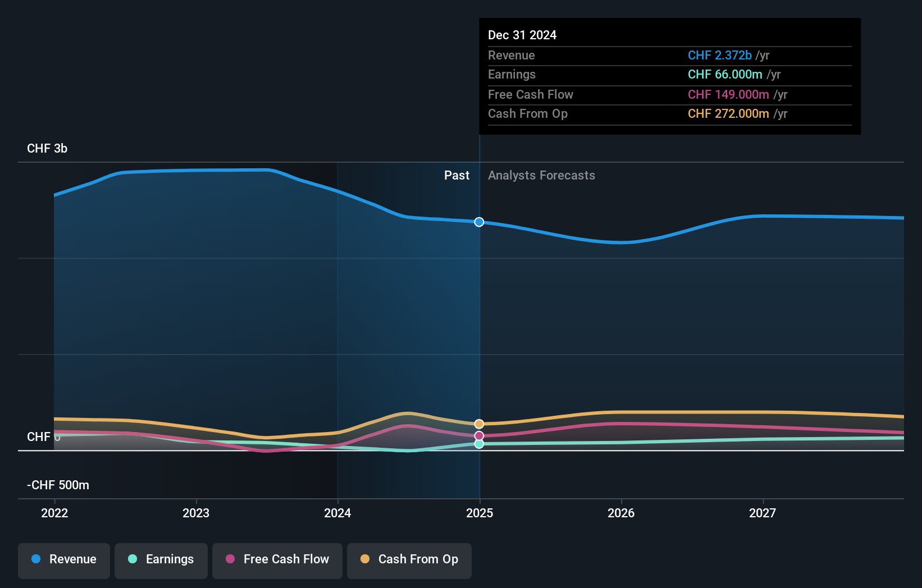Click the CHF 66.000m Earnings value
Screen dimensions: 922x588
coord(725,74)
